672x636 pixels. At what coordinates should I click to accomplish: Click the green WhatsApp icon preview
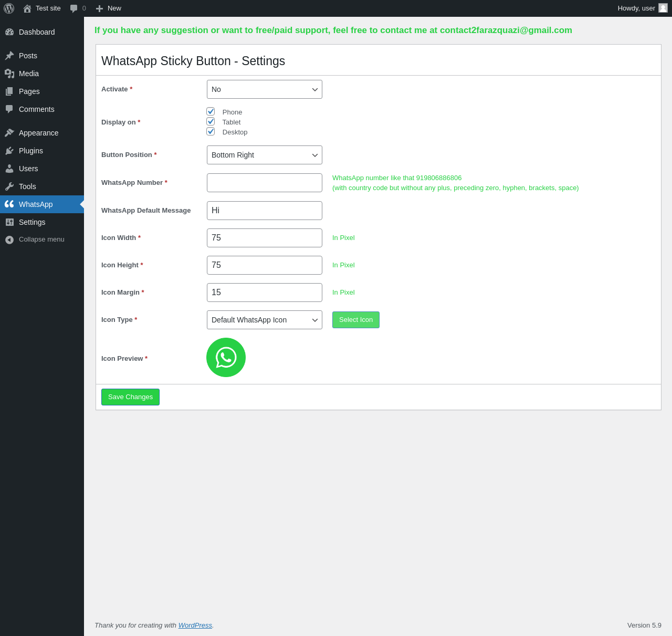tap(226, 357)
